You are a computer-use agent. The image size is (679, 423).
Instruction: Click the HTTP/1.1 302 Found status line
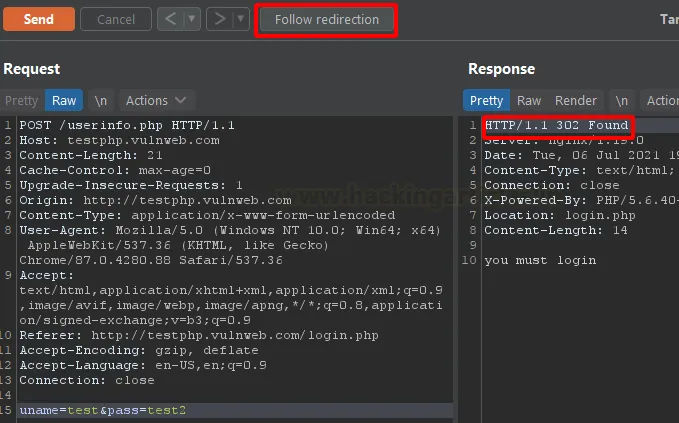[x=556, y=125]
